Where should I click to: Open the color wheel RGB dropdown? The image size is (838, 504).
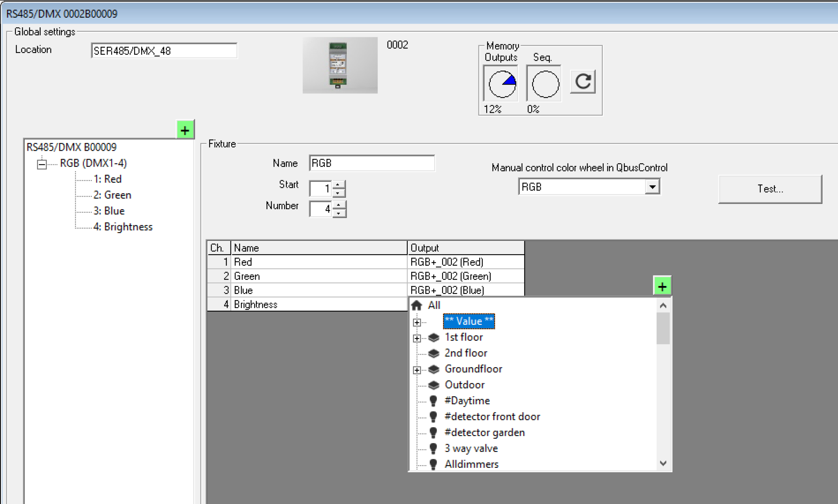[x=653, y=187]
